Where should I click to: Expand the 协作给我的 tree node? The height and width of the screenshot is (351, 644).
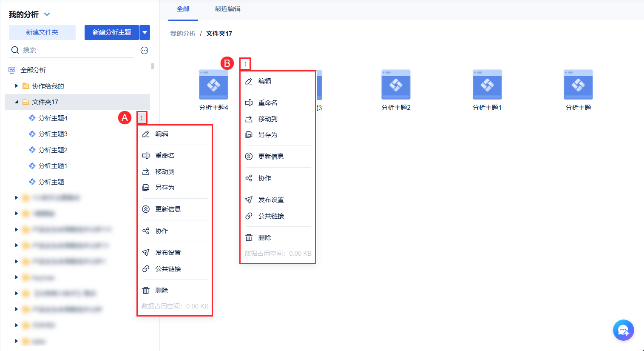point(17,86)
